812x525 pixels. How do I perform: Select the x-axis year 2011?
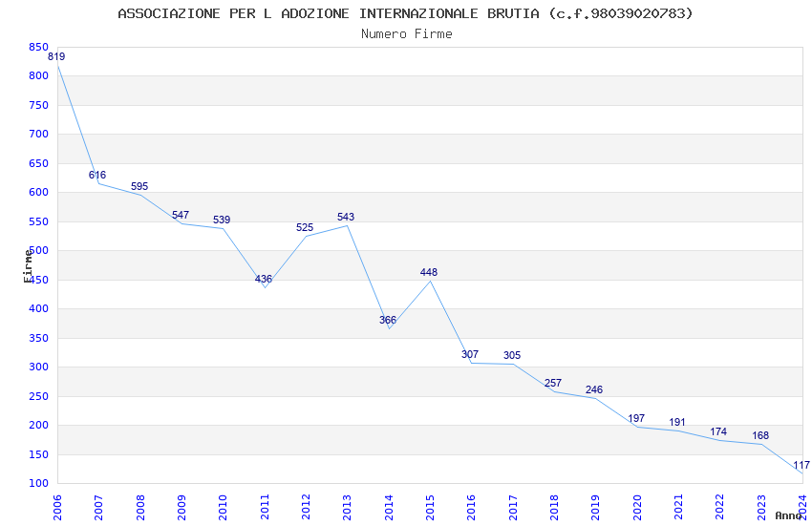[x=264, y=507]
